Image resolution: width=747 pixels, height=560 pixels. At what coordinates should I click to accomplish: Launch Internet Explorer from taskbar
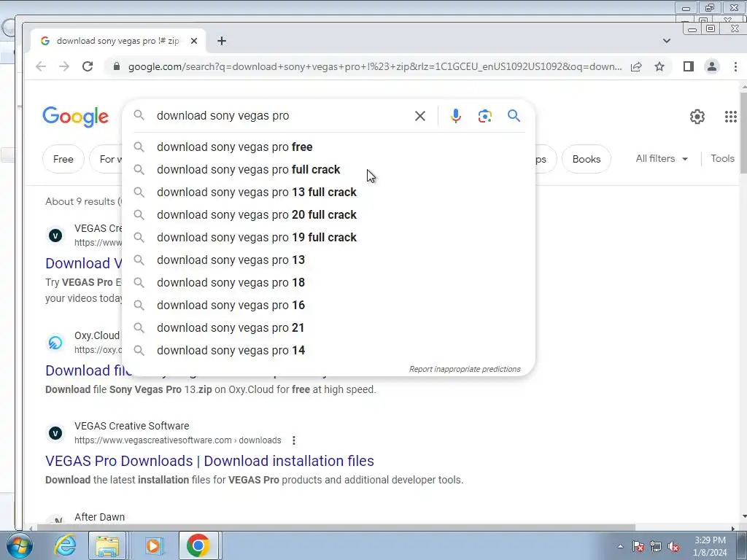pyautogui.click(x=65, y=545)
